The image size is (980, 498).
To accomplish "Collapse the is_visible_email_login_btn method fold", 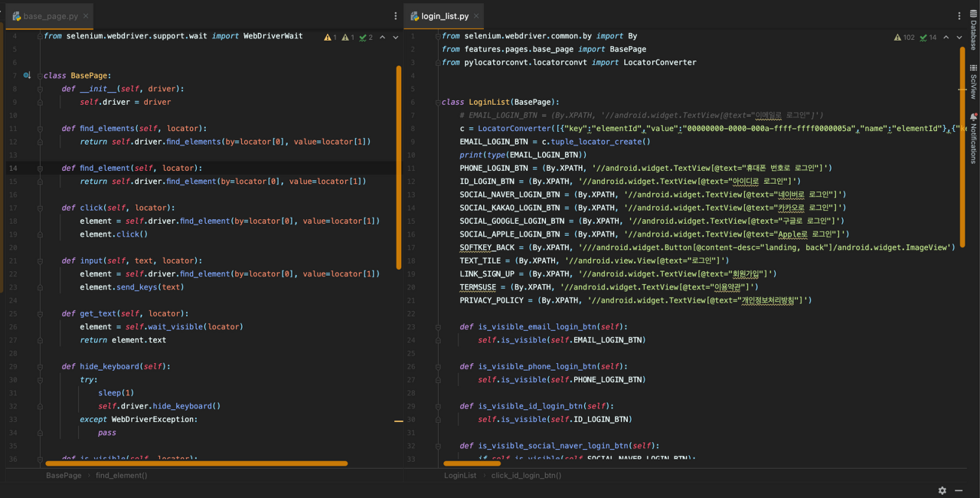I will tap(438, 326).
